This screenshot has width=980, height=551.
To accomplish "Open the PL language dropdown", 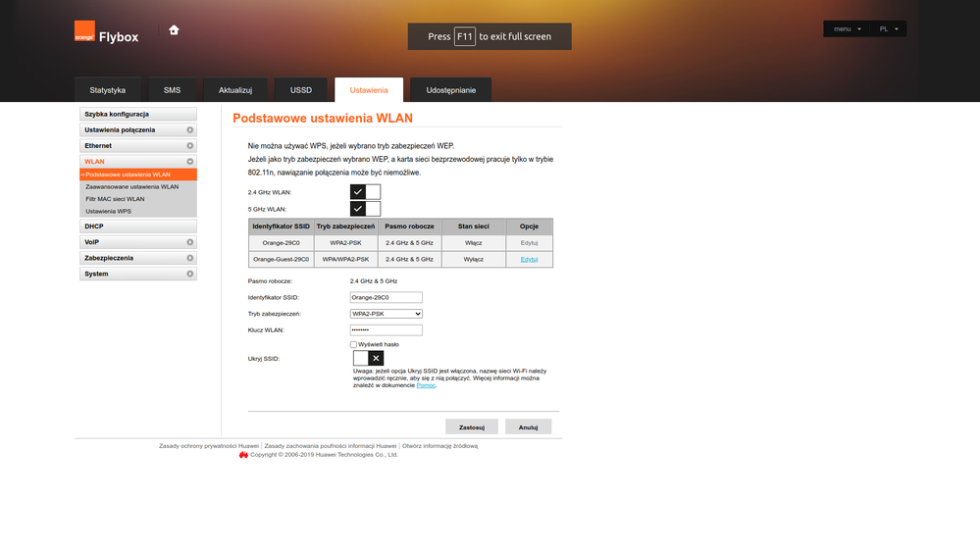I will point(888,28).
